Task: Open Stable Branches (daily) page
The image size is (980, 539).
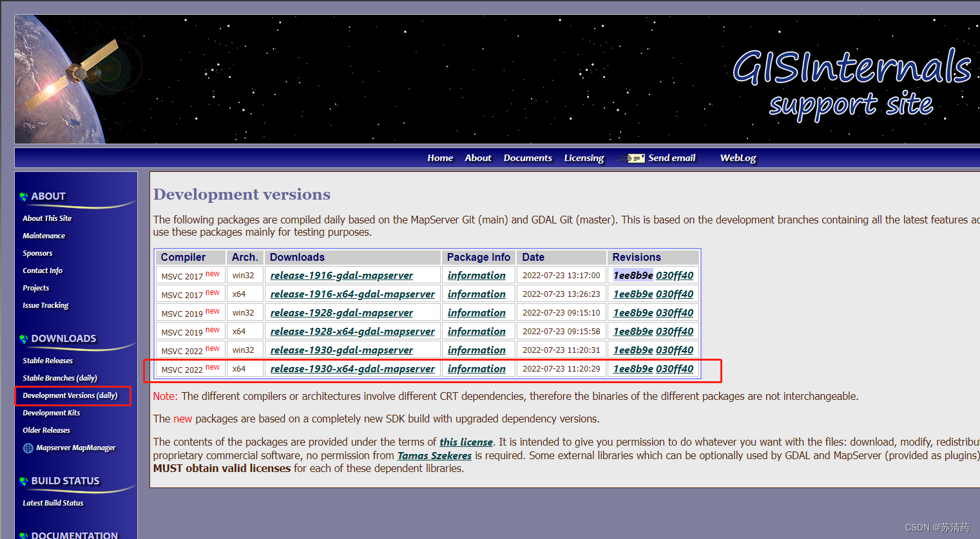Action: pyautogui.click(x=60, y=378)
